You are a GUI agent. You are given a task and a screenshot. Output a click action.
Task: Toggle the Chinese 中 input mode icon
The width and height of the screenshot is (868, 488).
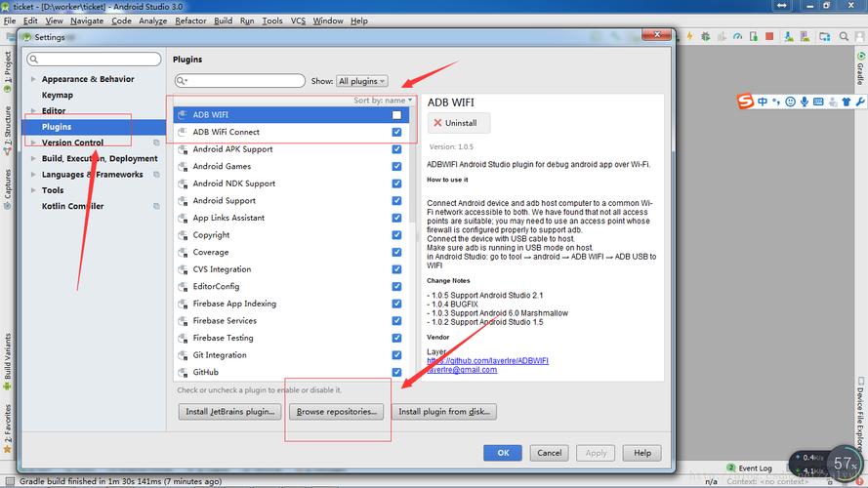pos(763,102)
